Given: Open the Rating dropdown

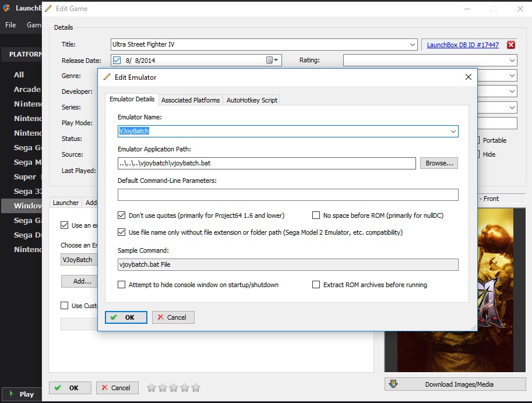Looking at the screenshot, I should point(512,61).
